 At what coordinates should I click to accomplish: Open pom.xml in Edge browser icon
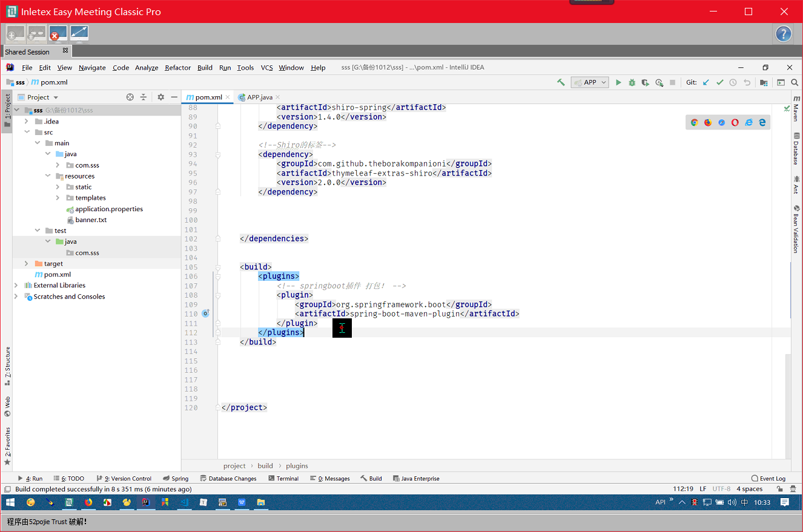[x=762, y=122]
